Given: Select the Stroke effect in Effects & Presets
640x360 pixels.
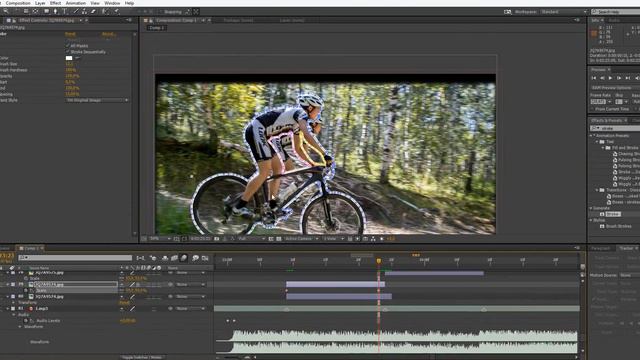Looking at the screenshot, I should (x=612, y=214).
